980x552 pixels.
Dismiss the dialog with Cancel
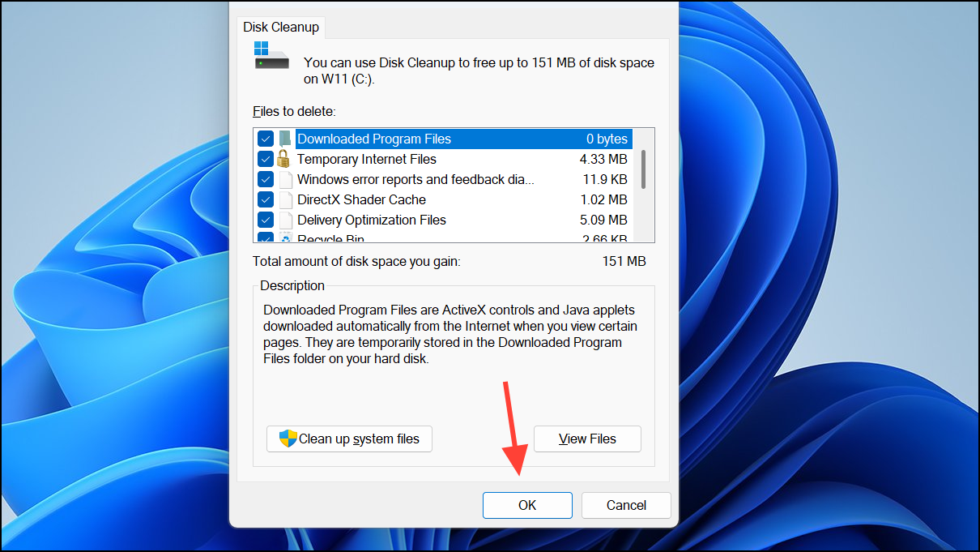pyautogui.click(x=626, y=505)
